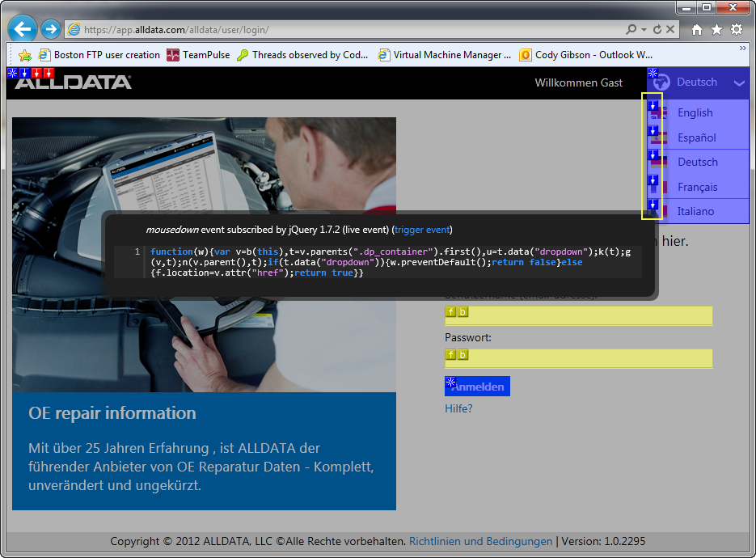Collapse the Deutsch language dropdown

tap(738, 82)
